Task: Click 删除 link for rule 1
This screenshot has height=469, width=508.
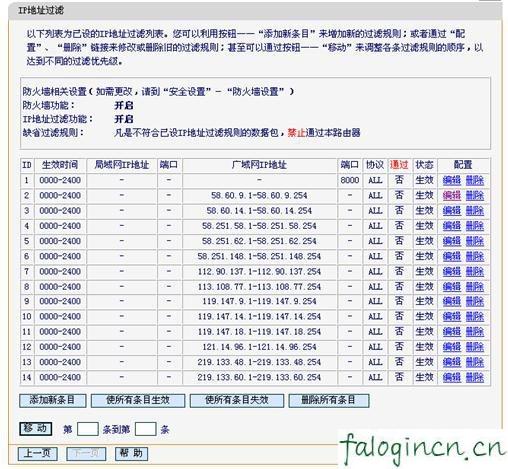Action: (475, 180)
